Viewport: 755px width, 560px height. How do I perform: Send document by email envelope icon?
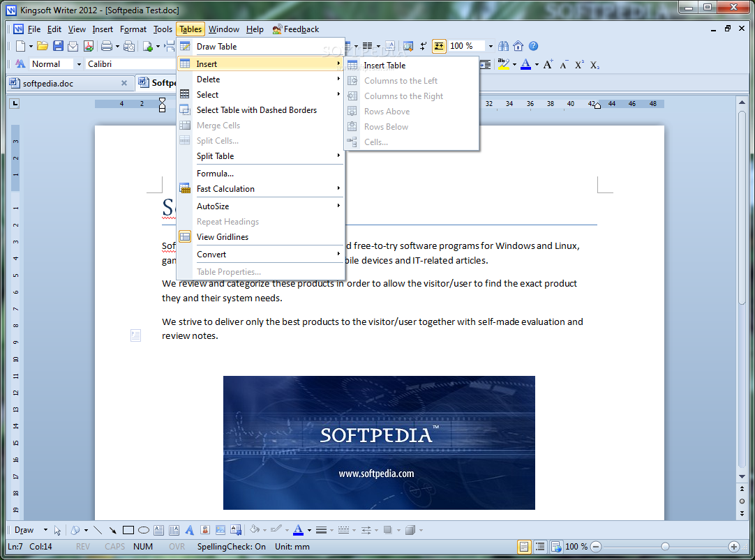[73, 46]
